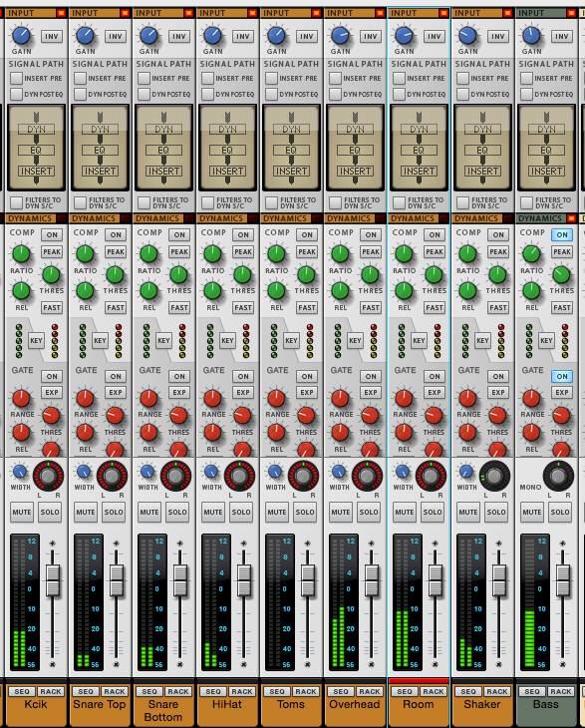Invert phase with INV on Toms channel
Screen dimensions: 585x728
pyautogui.click(x=307, y=36)
